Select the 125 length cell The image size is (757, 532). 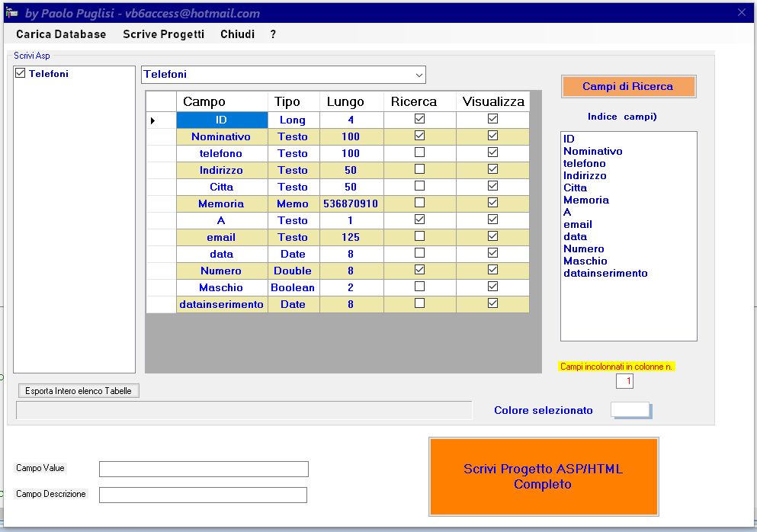pos(351,238)
